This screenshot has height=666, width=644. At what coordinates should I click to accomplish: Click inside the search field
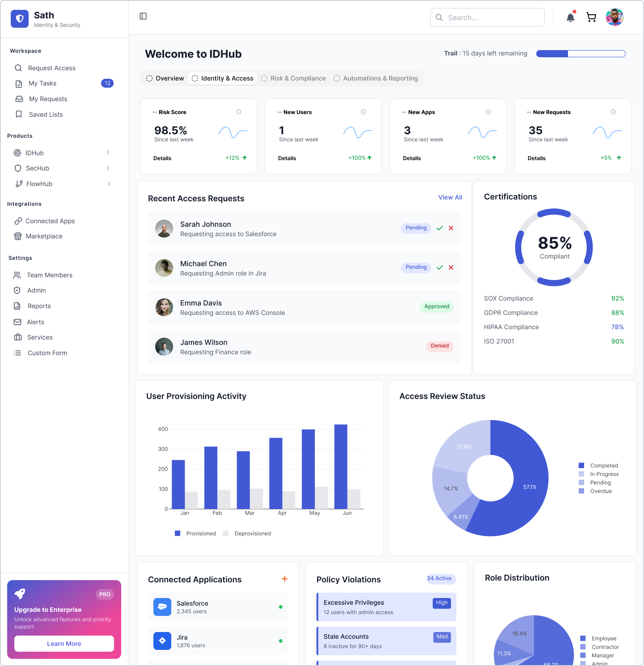487,17
